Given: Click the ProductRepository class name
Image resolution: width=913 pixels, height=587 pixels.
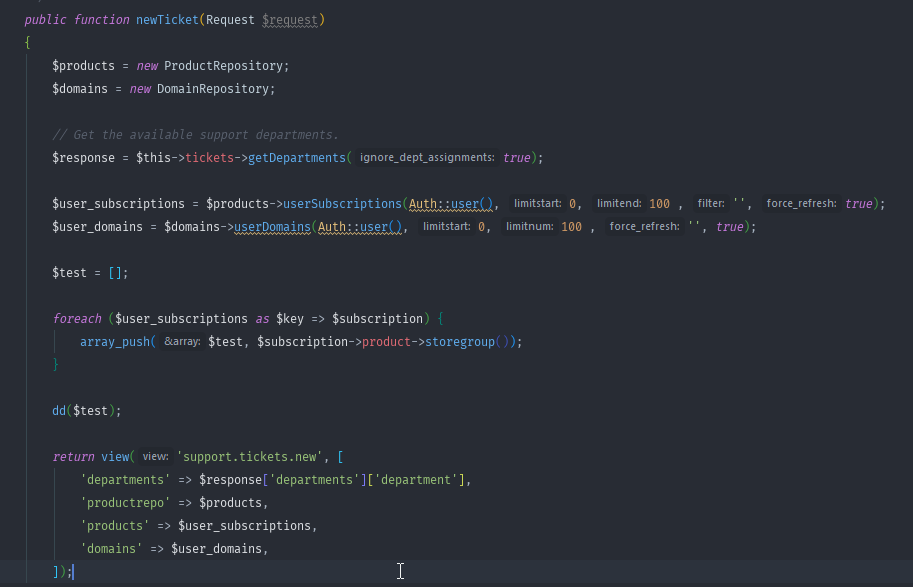Looking at the screenshot, I should [x=225, y=66].
